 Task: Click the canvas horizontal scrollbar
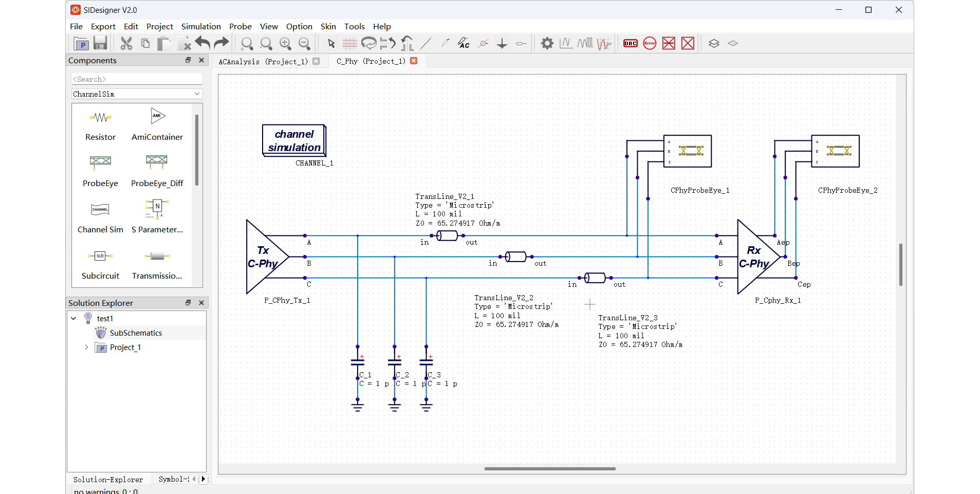click(x=550, y=469)
